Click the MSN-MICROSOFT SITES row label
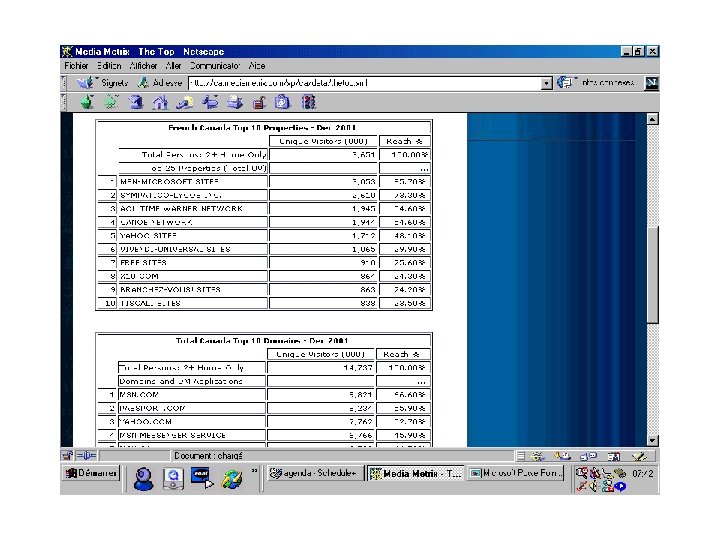 point(169,182)
